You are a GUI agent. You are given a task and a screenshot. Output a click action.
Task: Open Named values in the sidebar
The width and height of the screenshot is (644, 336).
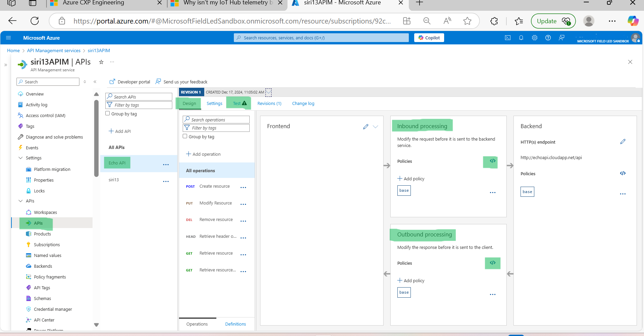[x=47, y=255]
